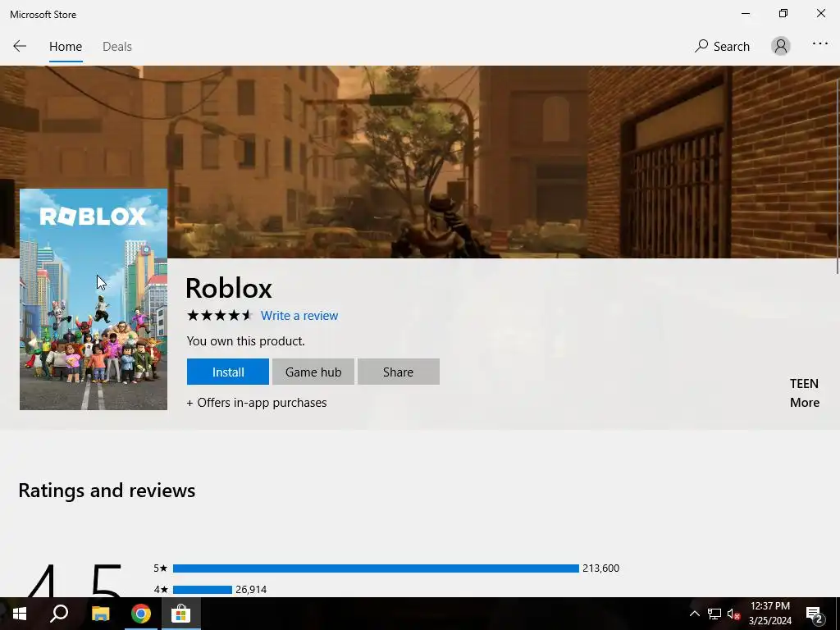Click the star rating for Roblox
Viewport: 840px width, 630px height.
[x=220, y=316]
